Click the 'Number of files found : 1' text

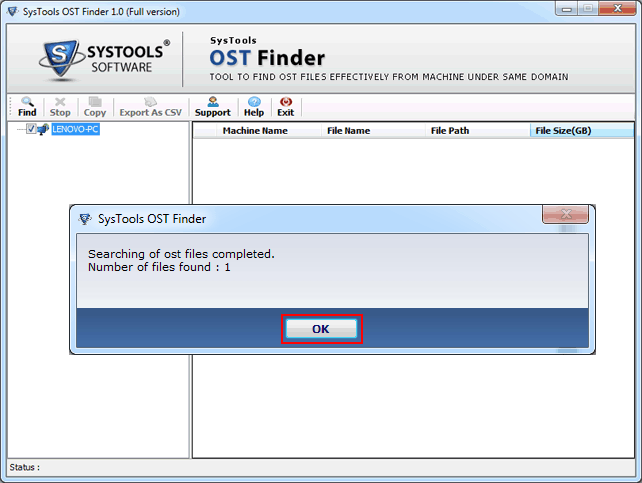tap(159, 267)
